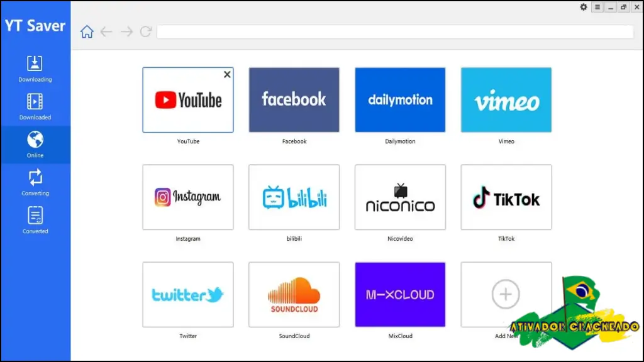Open the Facebook site tile
Screen dimensions: 644x362
(x=294, y=100)
